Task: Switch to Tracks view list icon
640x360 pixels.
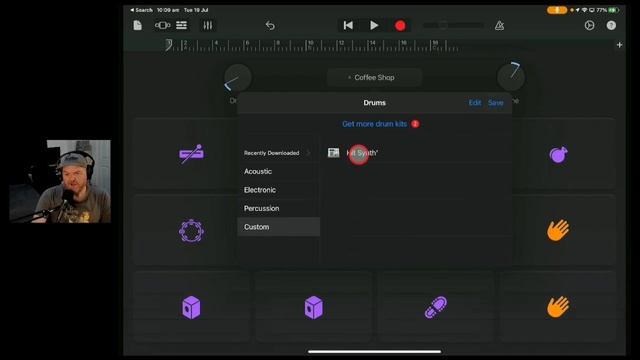Action: pos(182,25)
